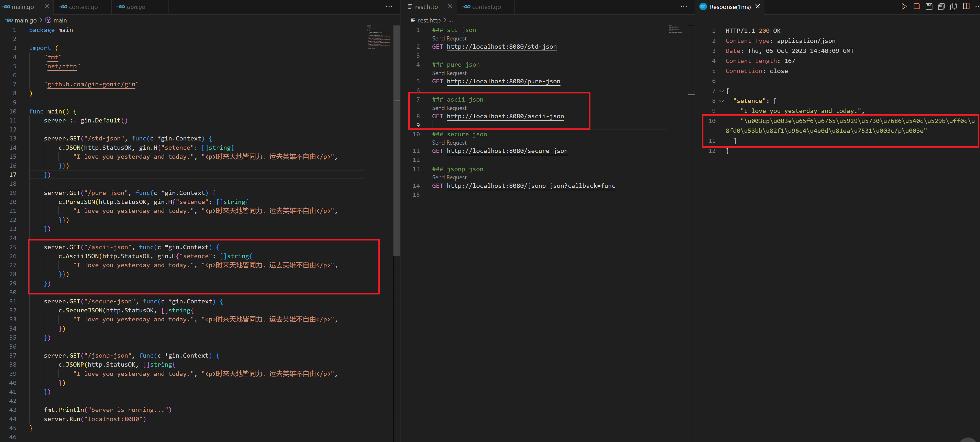This screenshot has height=442, width=980.
Task: Click the ### ascii json heading
Action: (457, 100)
